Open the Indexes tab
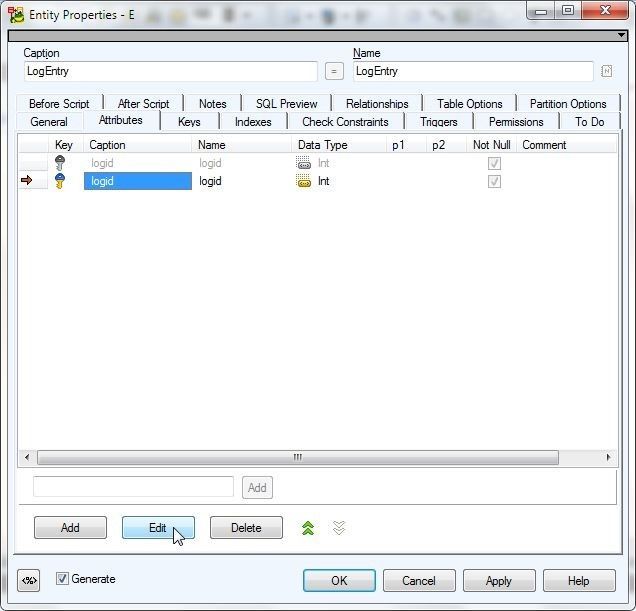 coord(253,122)
